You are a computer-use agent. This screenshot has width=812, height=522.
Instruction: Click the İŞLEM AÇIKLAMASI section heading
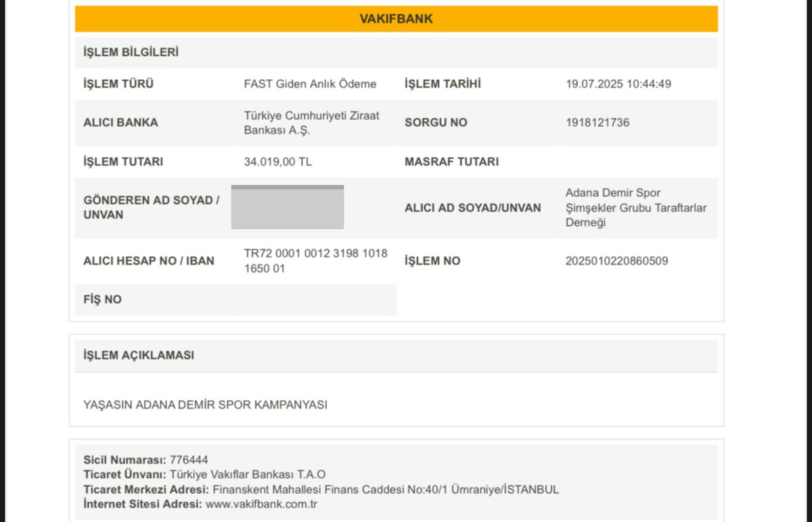[x=139, y=355]
